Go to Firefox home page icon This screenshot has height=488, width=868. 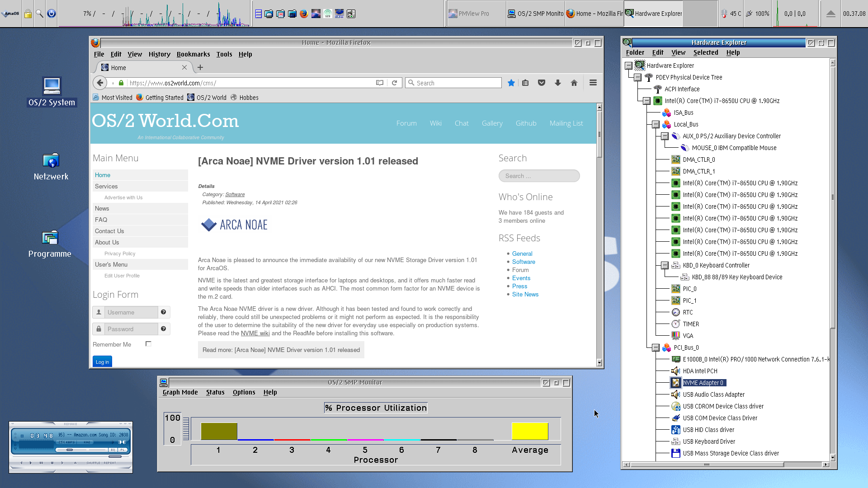tap(574, 83)
